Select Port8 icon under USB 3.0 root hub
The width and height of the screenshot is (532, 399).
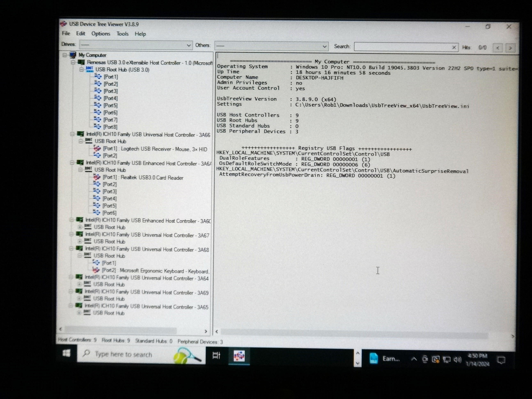(97, 126)
